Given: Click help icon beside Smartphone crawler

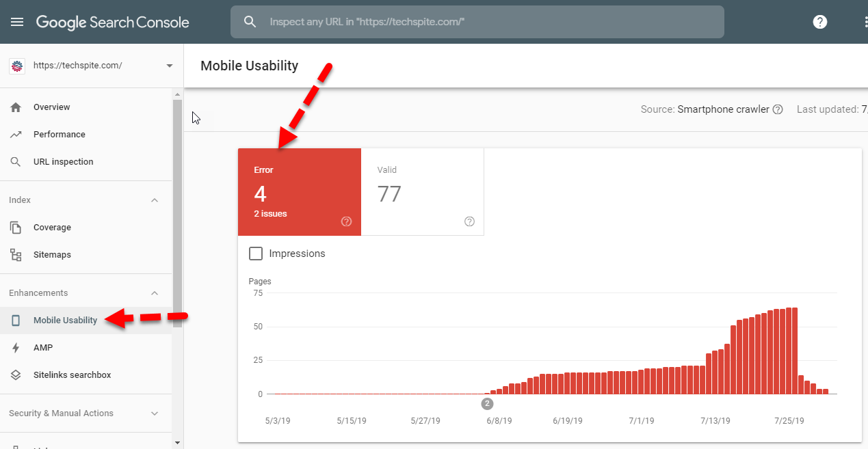Looking at the screenshot, I should [x=778, y=109].
